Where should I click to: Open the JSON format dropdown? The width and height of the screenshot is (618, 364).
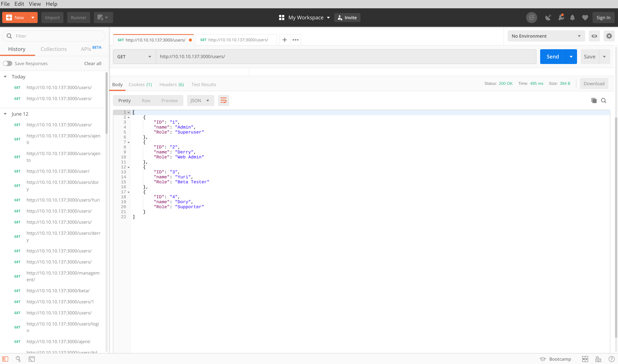(x=201, y=100)
